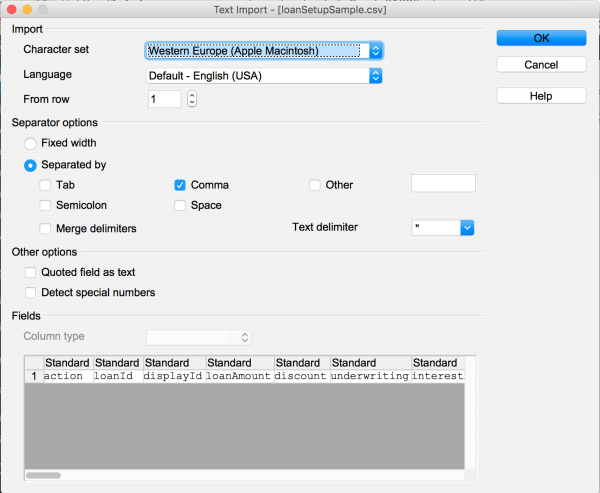Toggle the Merge delimiters checkbox
This screenshot has width=600, height=493.
[x=45, y=229]
